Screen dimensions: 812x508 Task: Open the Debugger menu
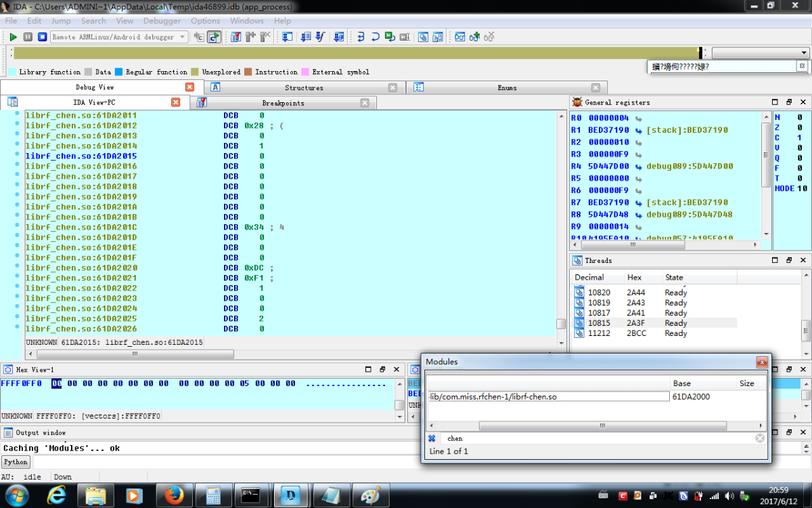(162, 21)
